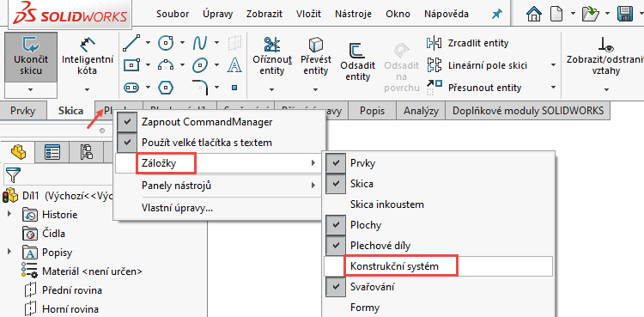Open the Vložit menu
644x317 pixels.
pos(308,14)
